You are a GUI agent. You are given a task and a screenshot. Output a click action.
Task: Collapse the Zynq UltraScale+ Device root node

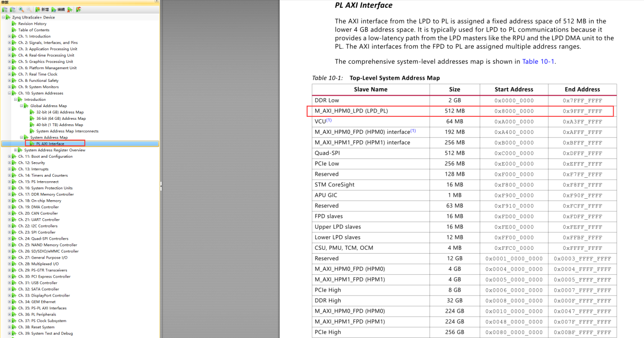pyautogui.click(x=3, y=18)
